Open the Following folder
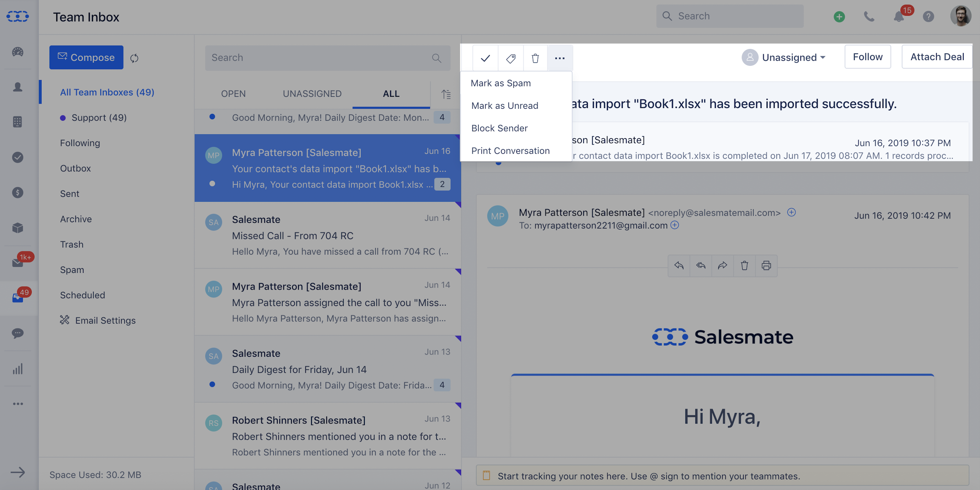 [x=80, y=143]
